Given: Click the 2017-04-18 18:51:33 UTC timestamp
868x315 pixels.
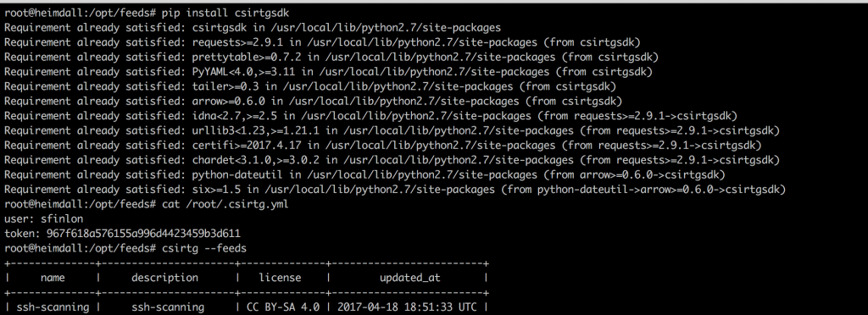Looking at the screenshot, I should coord(407,307).
